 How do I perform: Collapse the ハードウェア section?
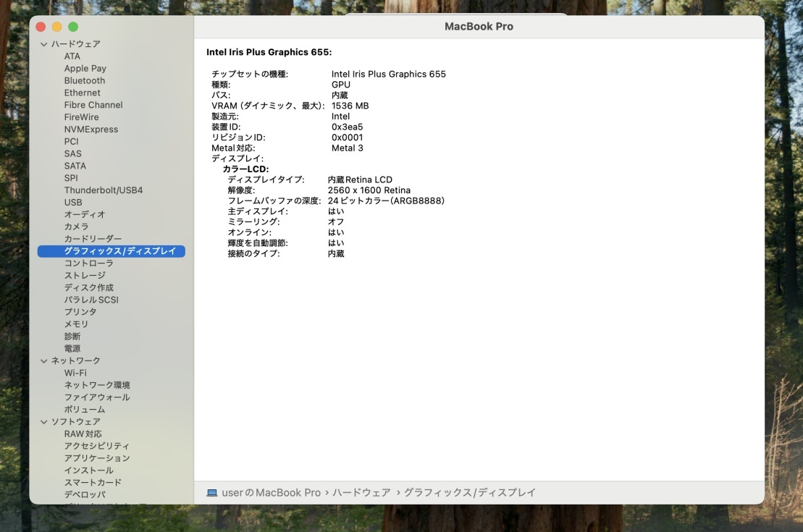44,44
